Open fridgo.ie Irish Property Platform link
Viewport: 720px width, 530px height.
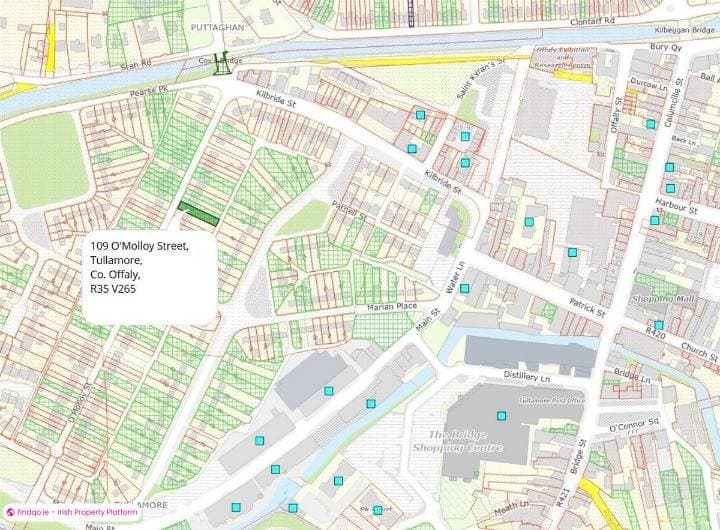tap(77, 511)
